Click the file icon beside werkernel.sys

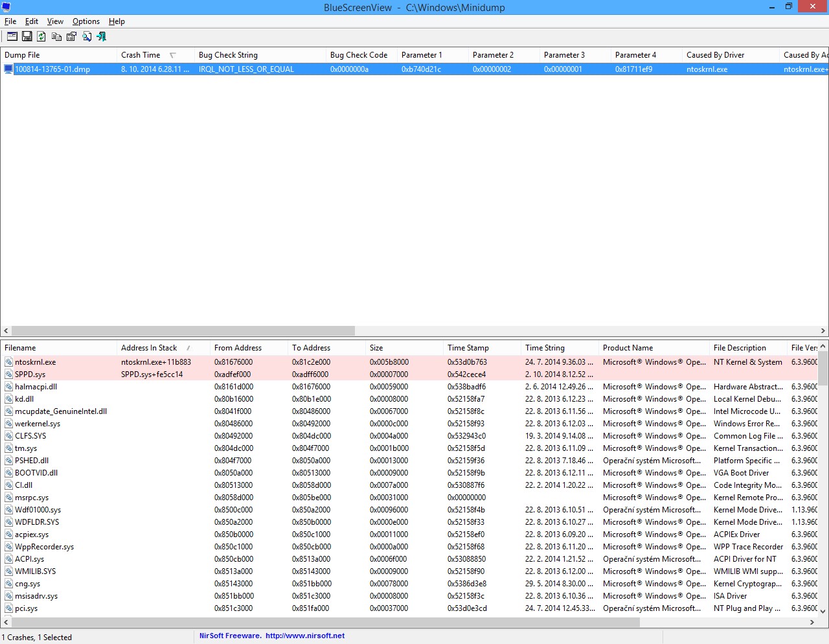coord(9,424)
